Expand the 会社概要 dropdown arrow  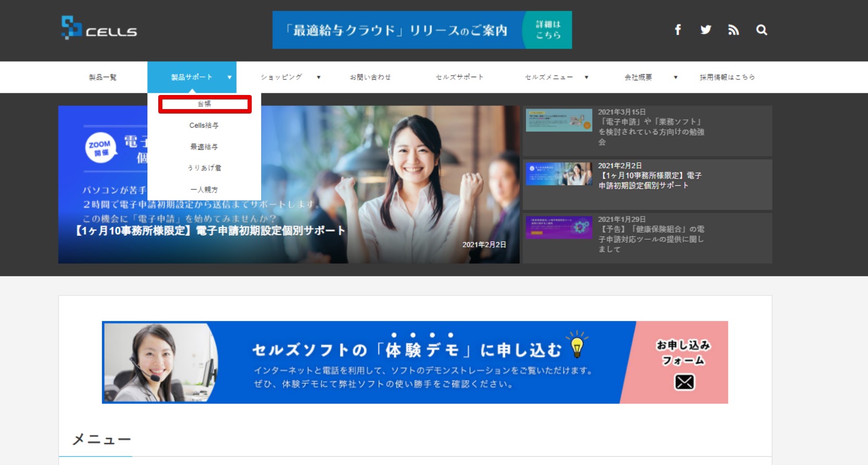pyautogui.click(x=676, y=77)
